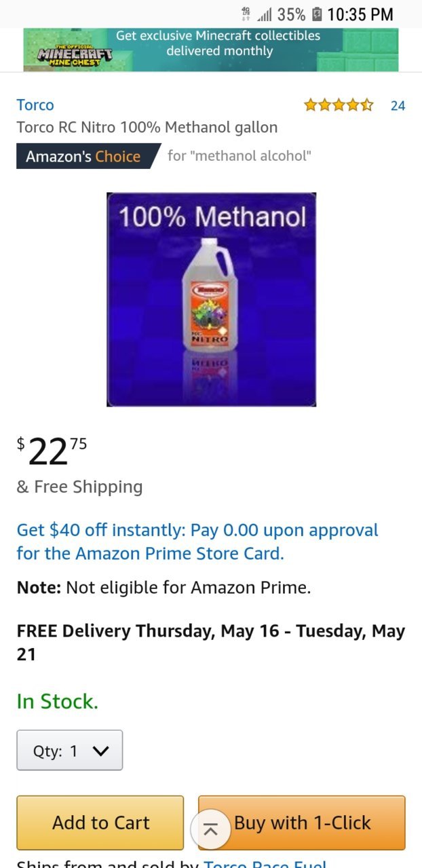Enlarge the 100% Methanol product image

[x=211, y=299]
